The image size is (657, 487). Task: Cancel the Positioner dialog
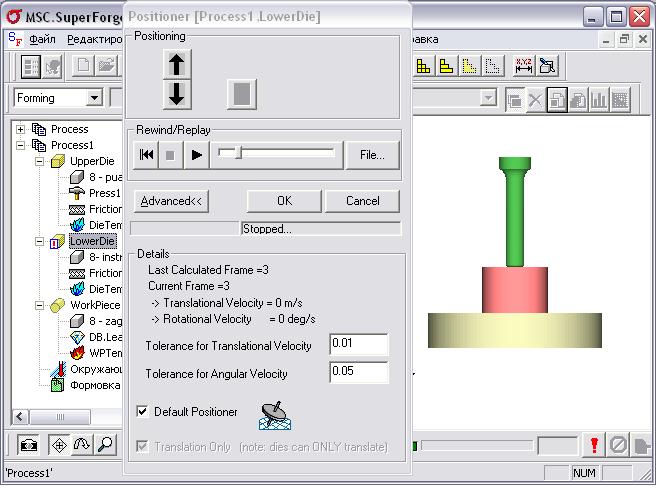pyautogui.click(x=362, y=201)
